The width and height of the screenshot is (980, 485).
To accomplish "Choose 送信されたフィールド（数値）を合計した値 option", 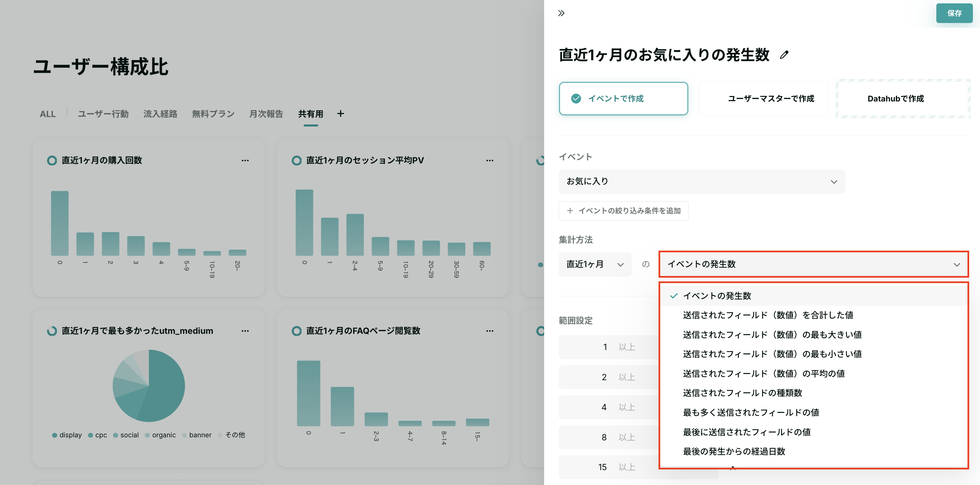I will coord(814,315).
